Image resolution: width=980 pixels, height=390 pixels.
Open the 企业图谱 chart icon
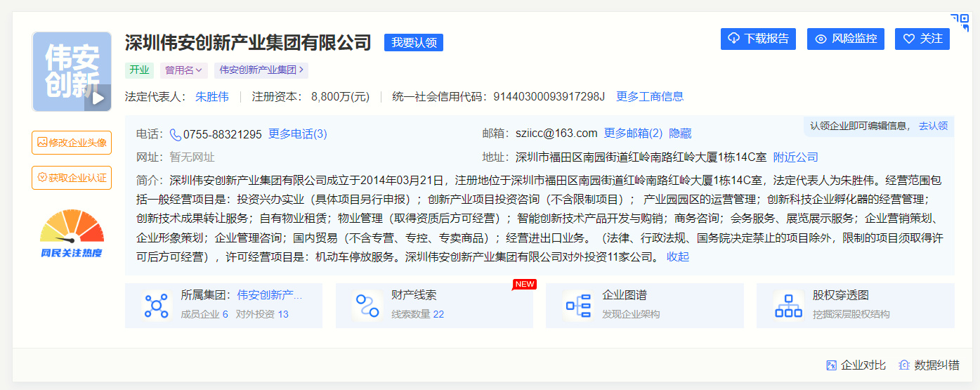[x=577, y=306]
